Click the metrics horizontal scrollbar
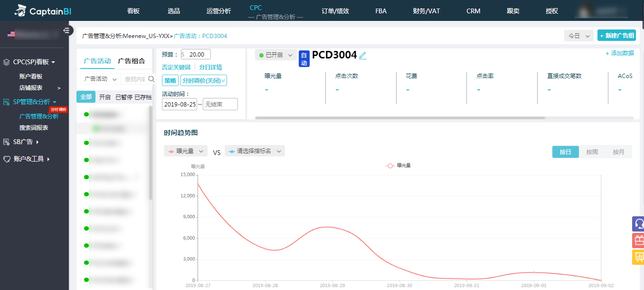The width and height of the screenshot is (644, 290). click(x=400, y=117)
